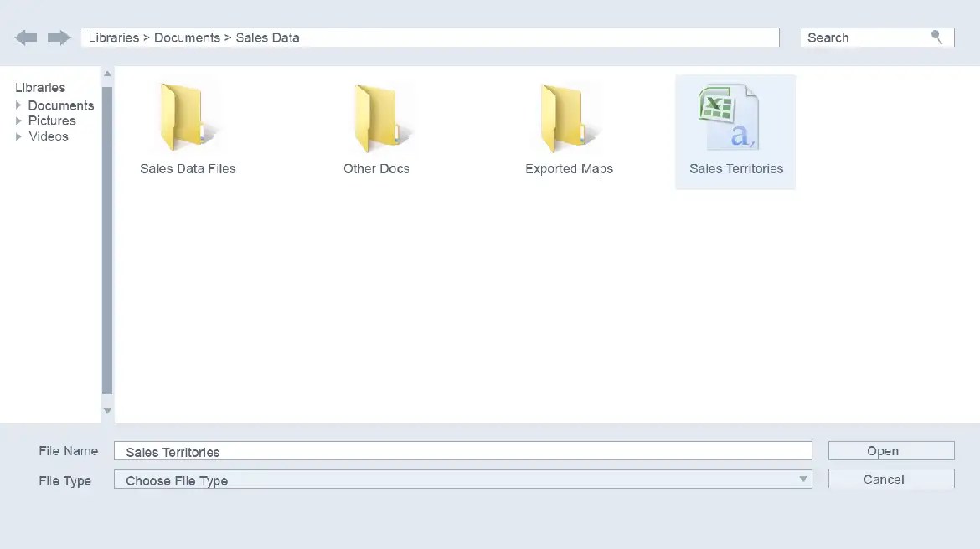Expand the Videos tree node
Screen dimensions: 980x549
point(18,136)
